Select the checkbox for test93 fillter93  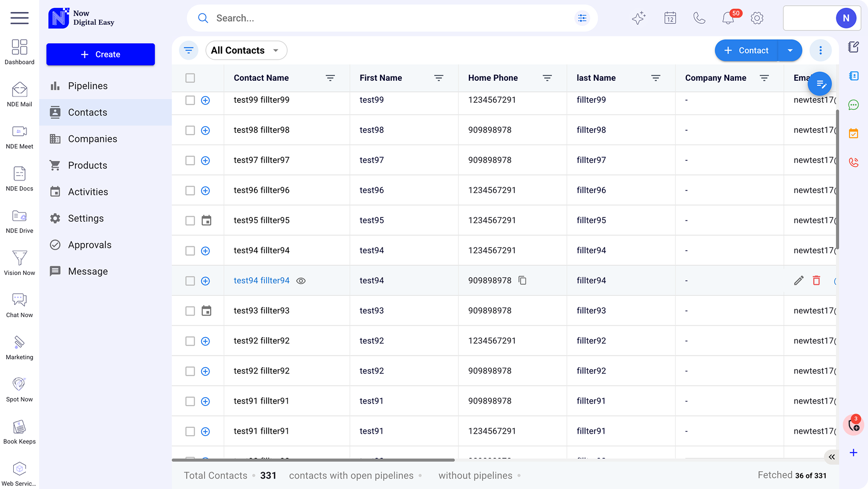(190, 311)
